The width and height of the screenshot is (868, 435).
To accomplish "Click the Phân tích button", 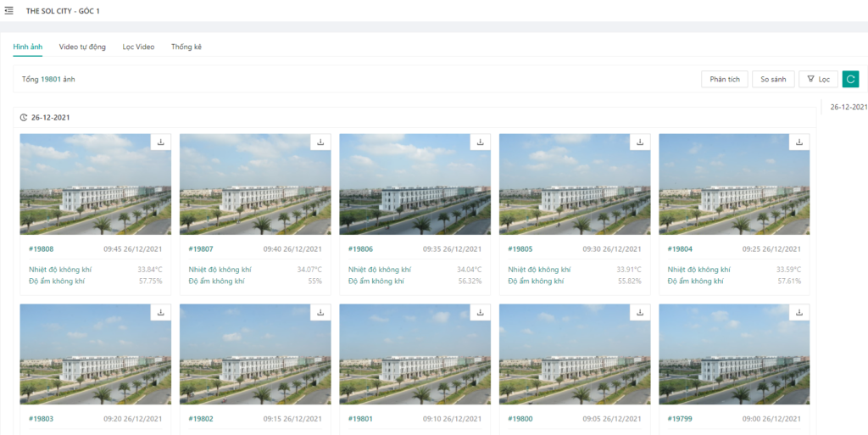I will coord(725,79).
